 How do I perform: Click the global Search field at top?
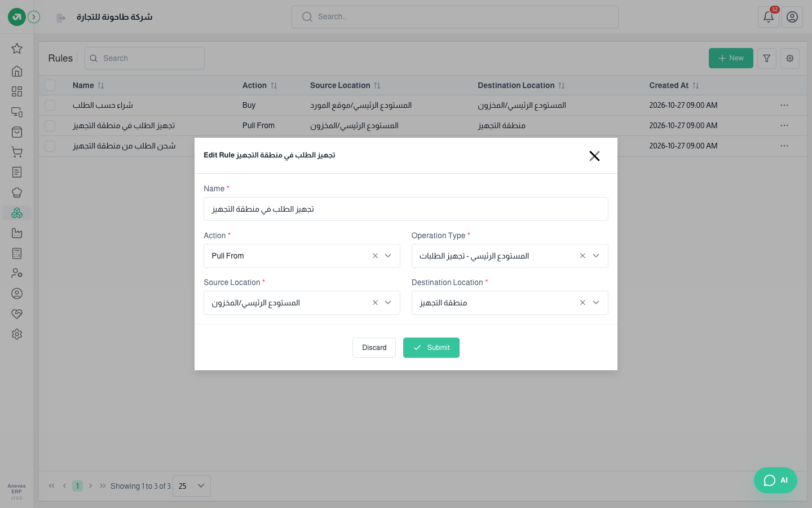(x=455, y=17)
